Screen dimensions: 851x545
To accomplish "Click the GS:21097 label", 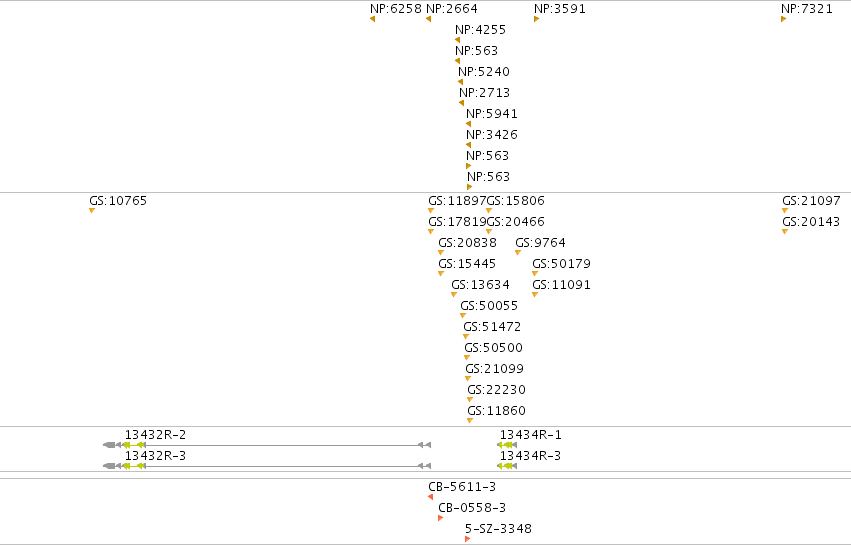I will [x=811, y=201].
